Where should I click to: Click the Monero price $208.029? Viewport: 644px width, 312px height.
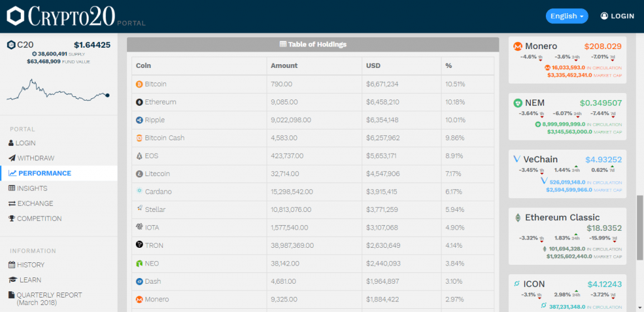603,47
